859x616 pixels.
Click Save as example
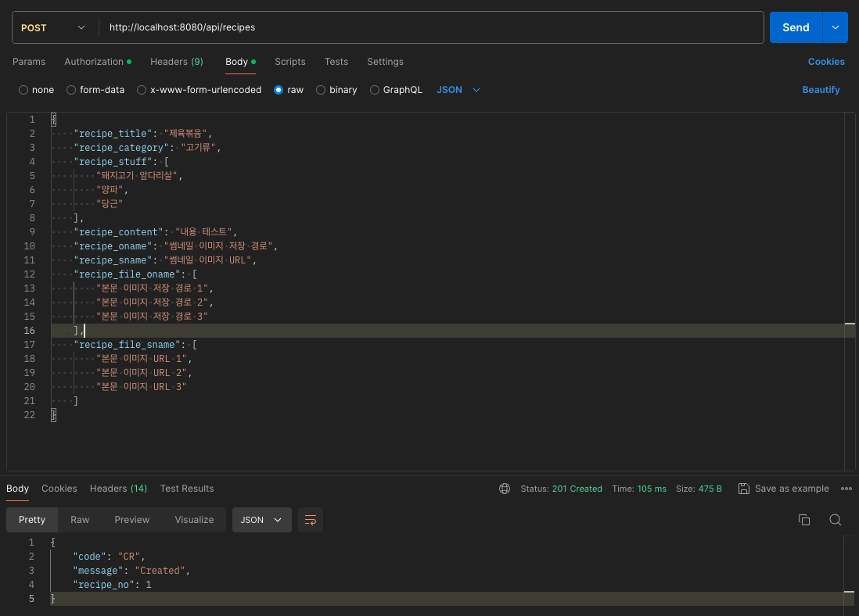click(783, 489)
